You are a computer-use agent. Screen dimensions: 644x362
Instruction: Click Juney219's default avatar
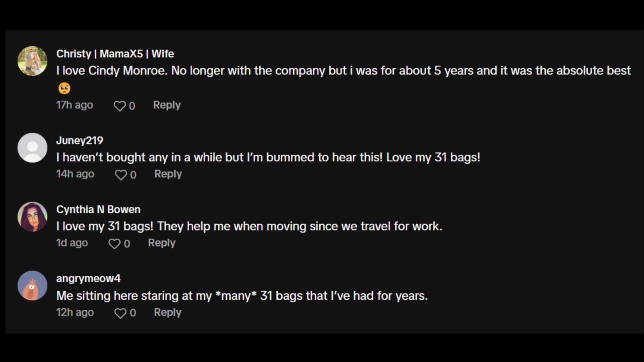32,148
